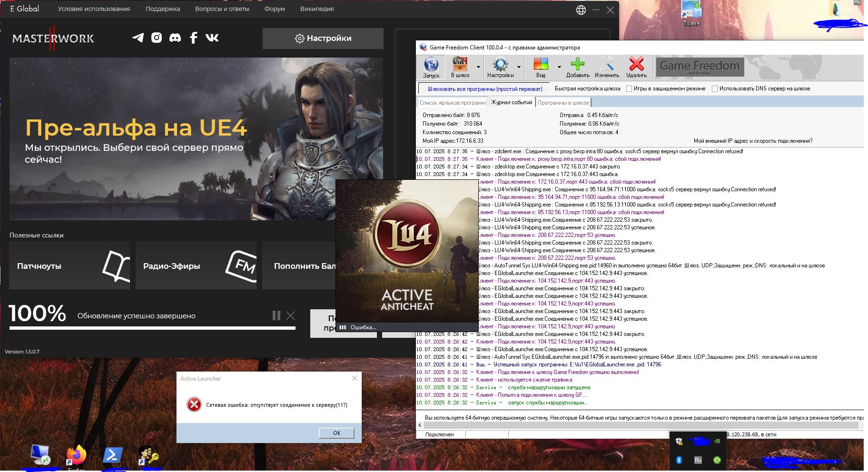
Task: Click the Запуск globe toolbar icon
Action: [431, 65]
